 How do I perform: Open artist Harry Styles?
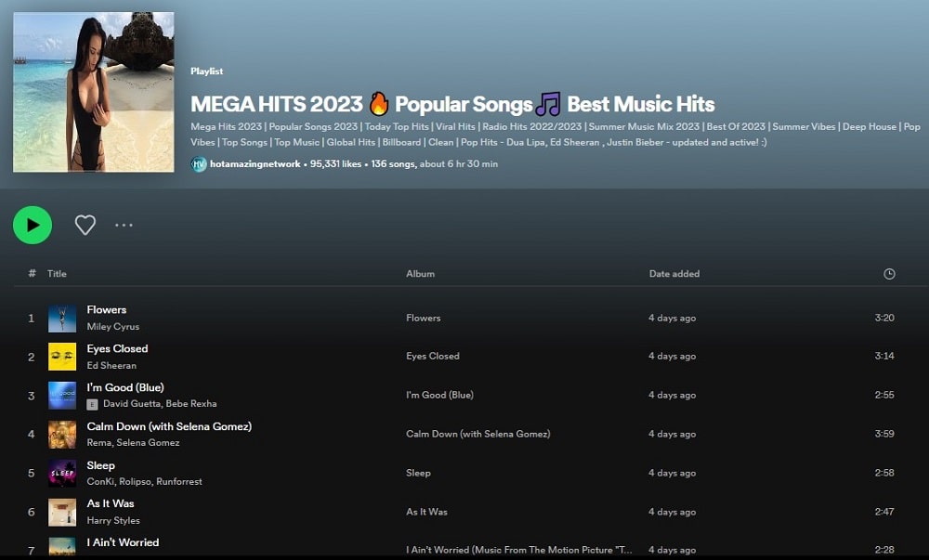click(x=113, y=520)
